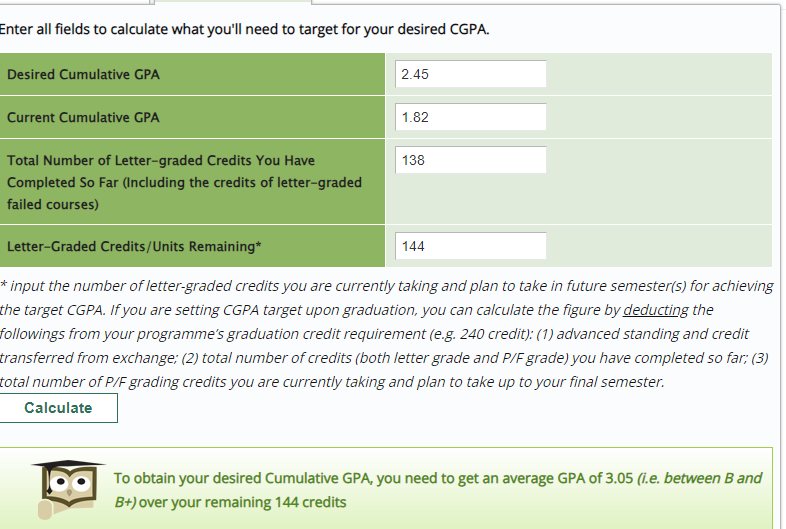
Task: Focus the Current Cumulative GPA field showing 1.82
Action: coord(471,117)
